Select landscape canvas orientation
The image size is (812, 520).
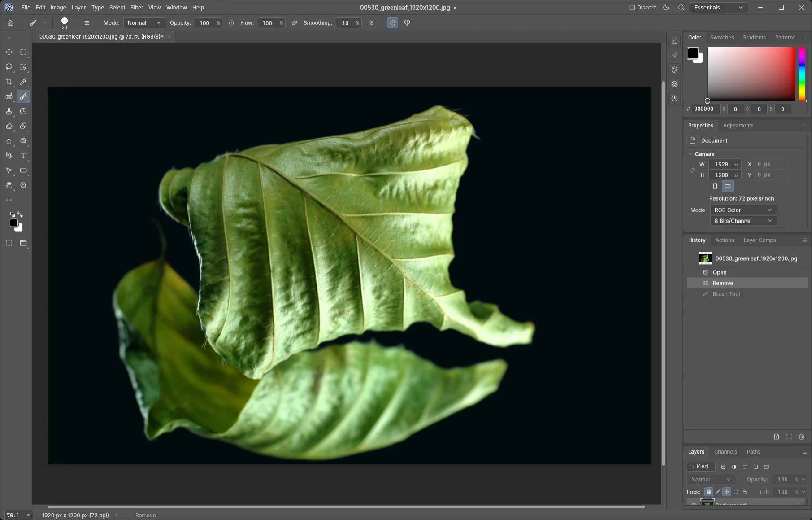click(728, 186)
